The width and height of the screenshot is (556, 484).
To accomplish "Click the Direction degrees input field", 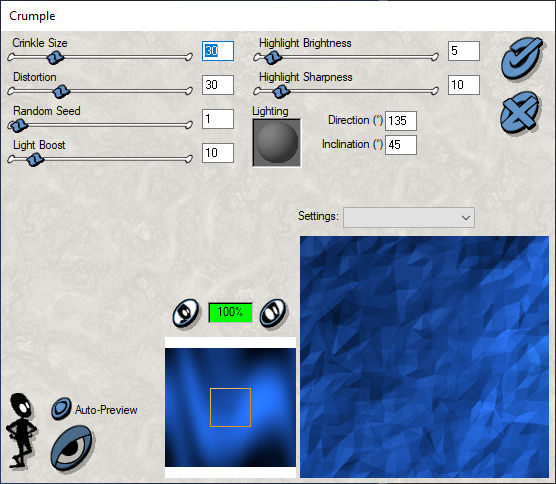I will [x=401, y=121].
